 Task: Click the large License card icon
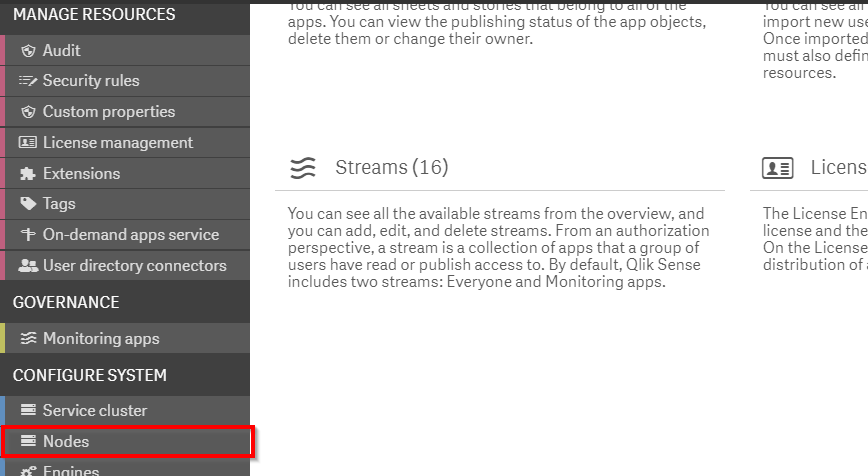click(x=777, y=168)
